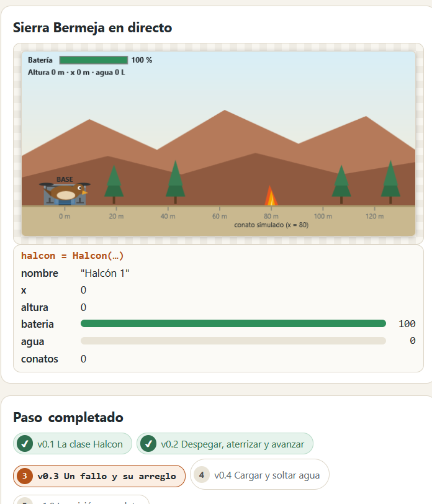Click the tree near the 40 m mark
Image resolution: width=432 pixels, height=504 pixels.
(175, 182)
